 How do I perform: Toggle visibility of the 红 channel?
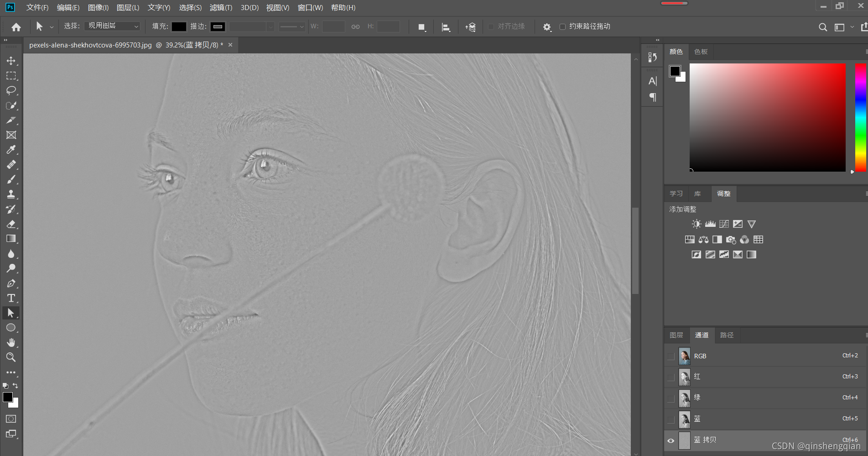[671, 377]
